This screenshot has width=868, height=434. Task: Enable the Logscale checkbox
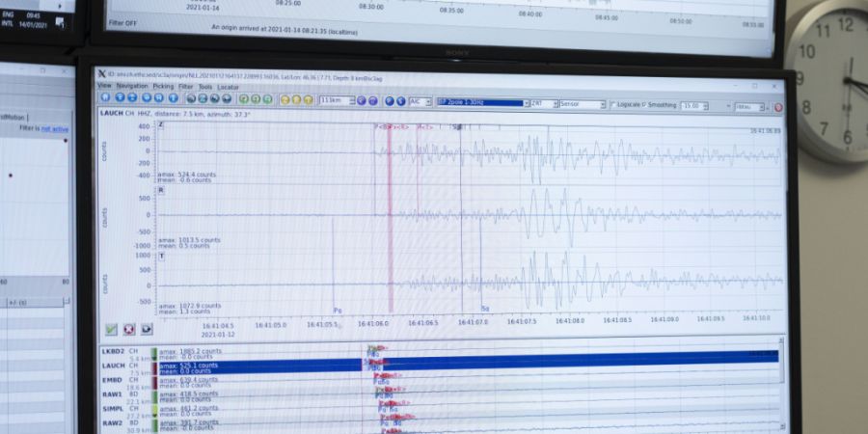(x=613, y=104)
